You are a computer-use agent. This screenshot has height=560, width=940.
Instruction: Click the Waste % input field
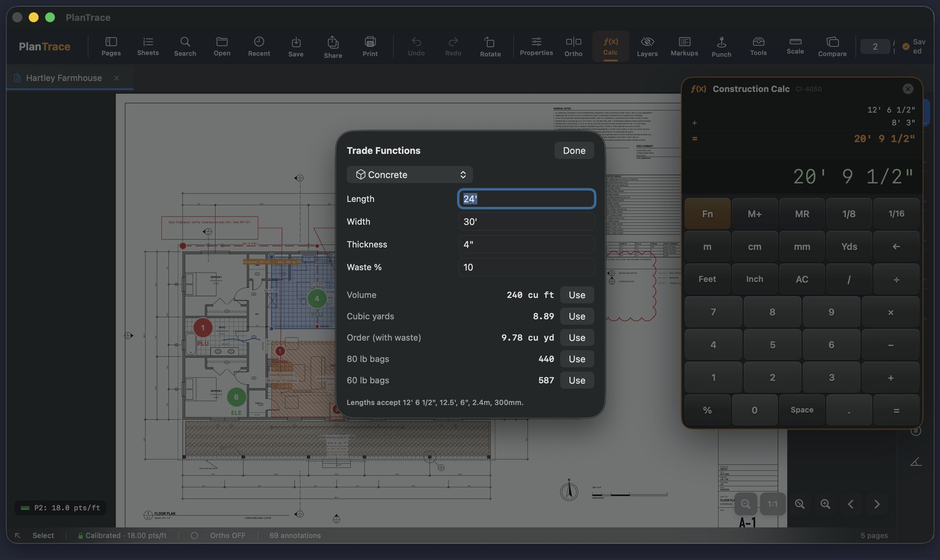tap(526, 267)
